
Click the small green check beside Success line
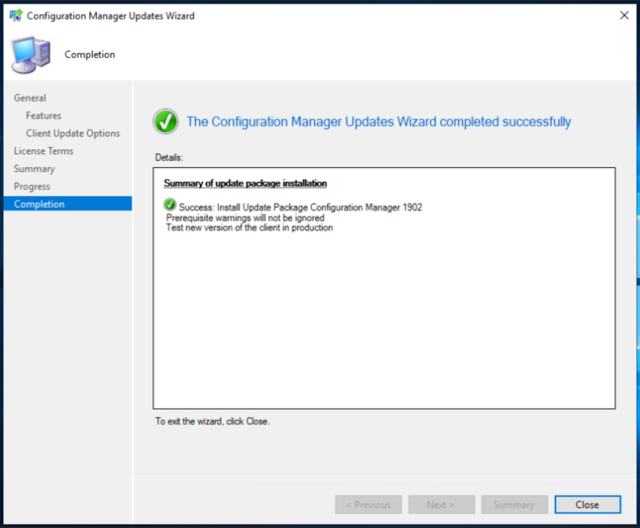click(169, 204)
